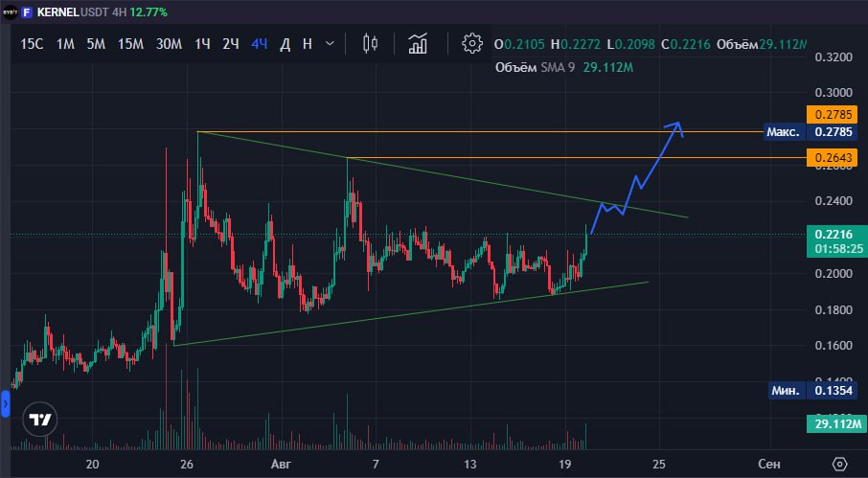The width and height of the screenshot is (868, 478).
Task: Click the Объём SMA 9 indicator label
Action: (x=536, y=67)
